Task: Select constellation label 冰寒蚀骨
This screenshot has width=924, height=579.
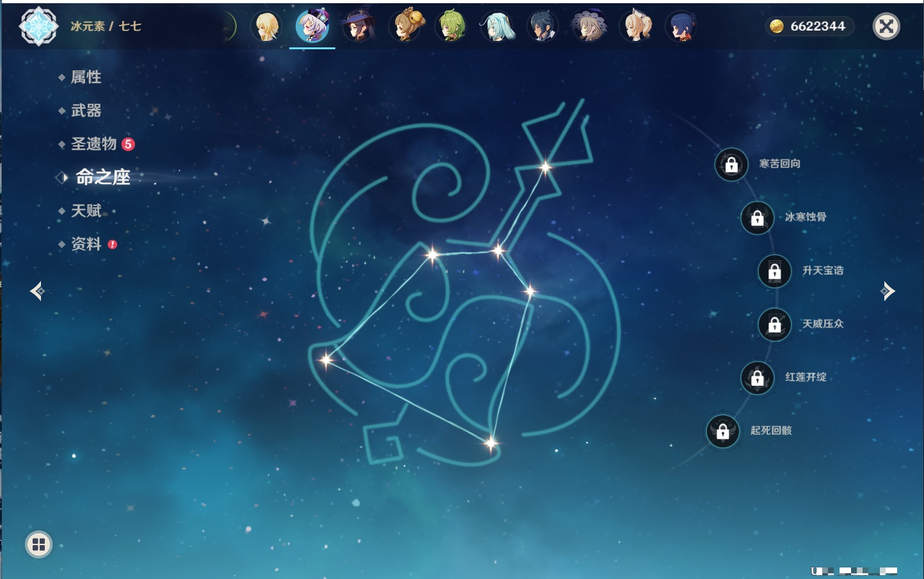Action: [x=806, y=217]
